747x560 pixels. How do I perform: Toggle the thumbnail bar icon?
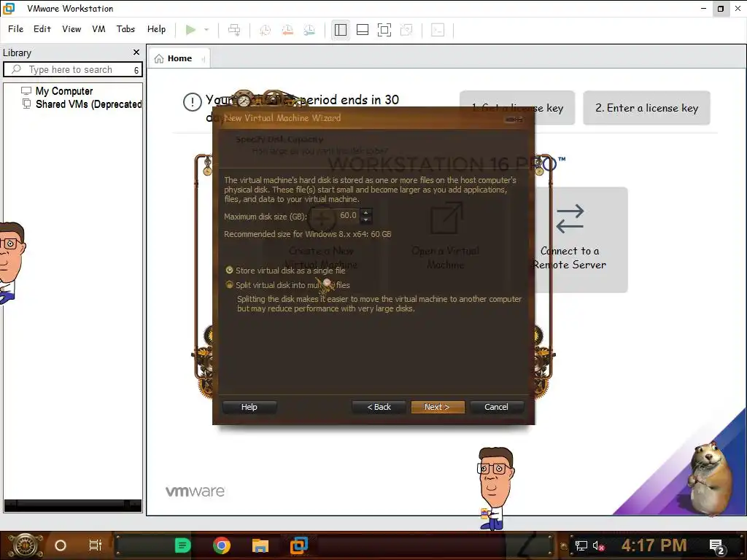pyautogui.click(x=362, y=30)
